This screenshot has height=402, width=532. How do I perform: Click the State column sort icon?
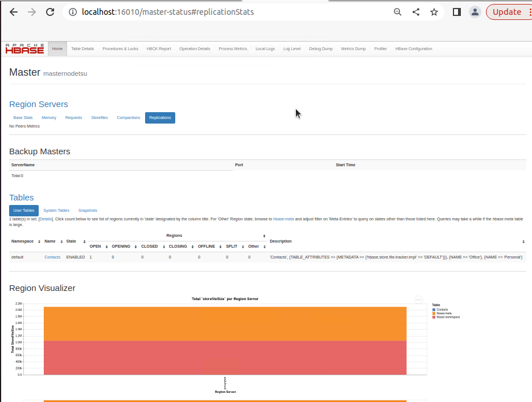83,241
